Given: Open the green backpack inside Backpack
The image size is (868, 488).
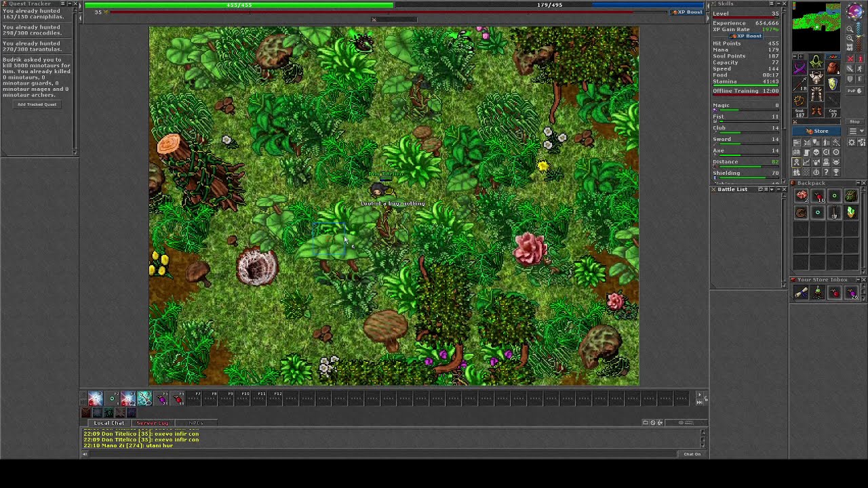Looking at the screenshot, I should pyautogui.click(x=851, y=196).
